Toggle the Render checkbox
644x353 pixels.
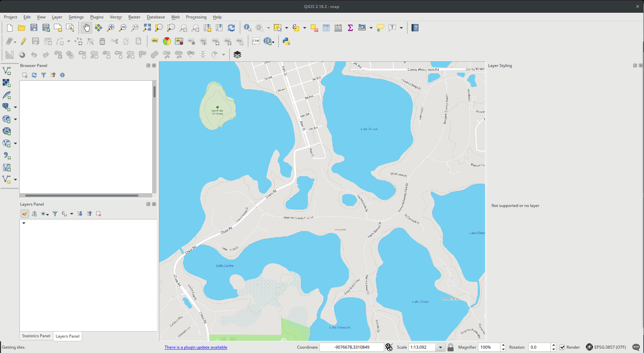click(562, 347)
